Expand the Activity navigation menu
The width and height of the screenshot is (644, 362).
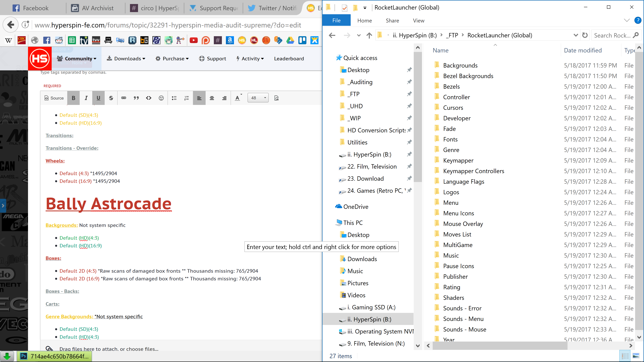[x=250, y=58]
